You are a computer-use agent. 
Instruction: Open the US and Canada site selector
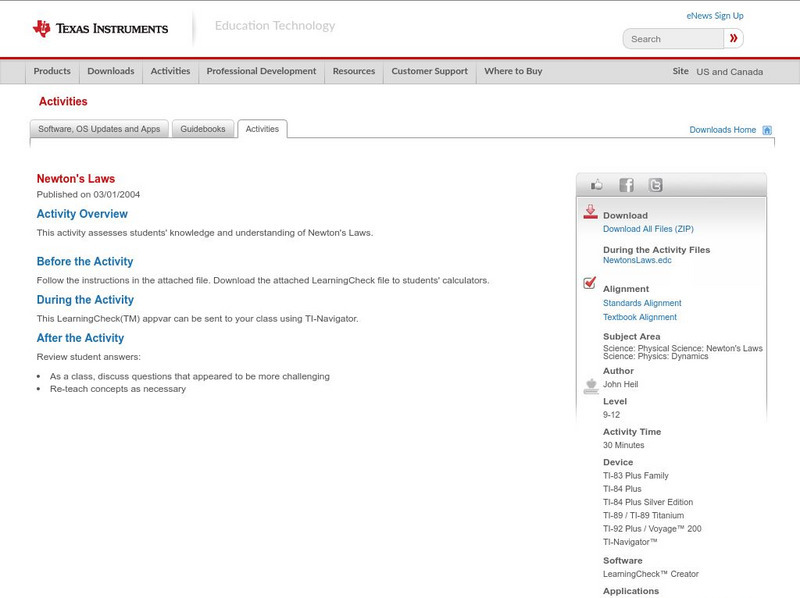(729, 72)
